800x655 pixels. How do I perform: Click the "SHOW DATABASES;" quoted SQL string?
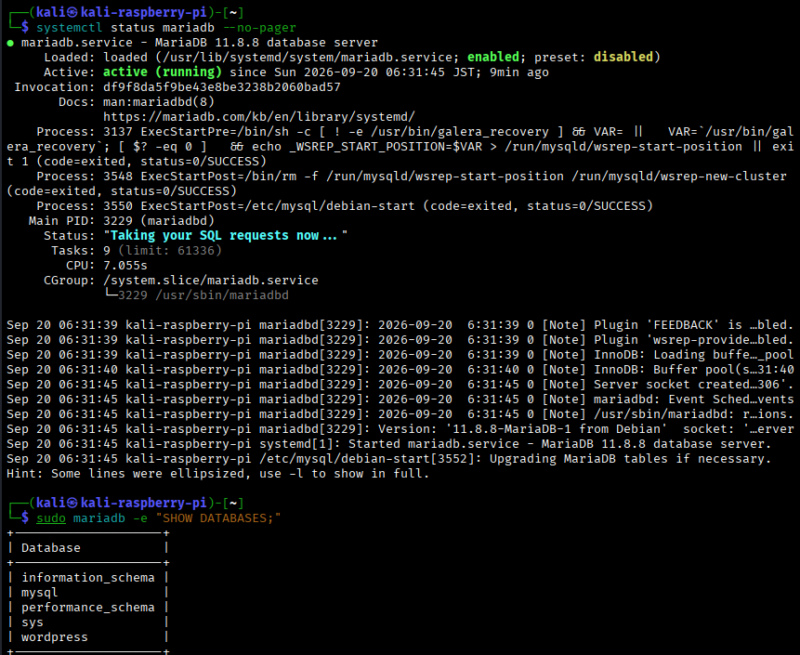(x=218, y=518)
